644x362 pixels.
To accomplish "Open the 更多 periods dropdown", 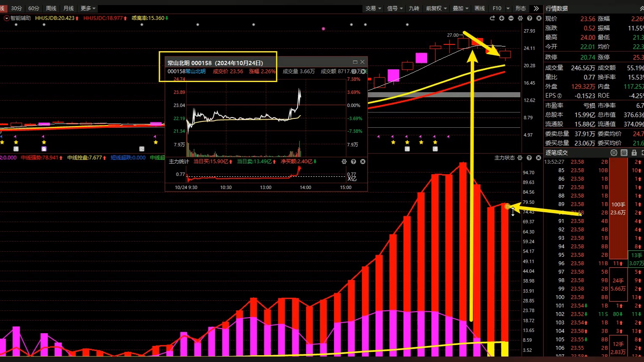I will (88, 8).
